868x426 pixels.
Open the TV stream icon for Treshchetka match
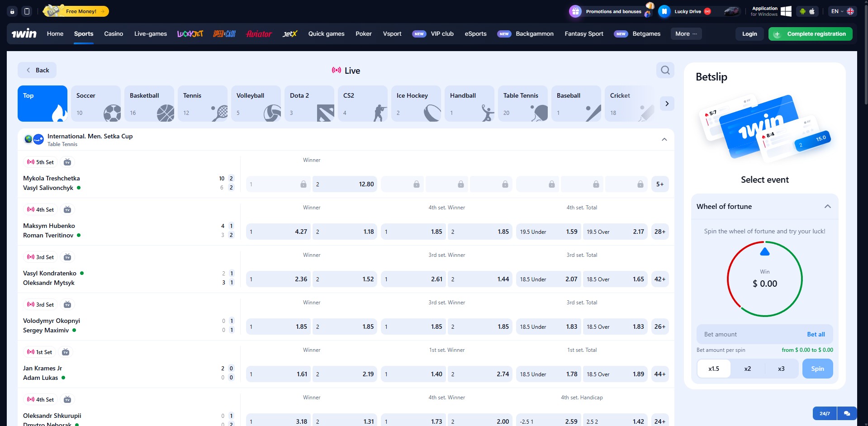67,162
